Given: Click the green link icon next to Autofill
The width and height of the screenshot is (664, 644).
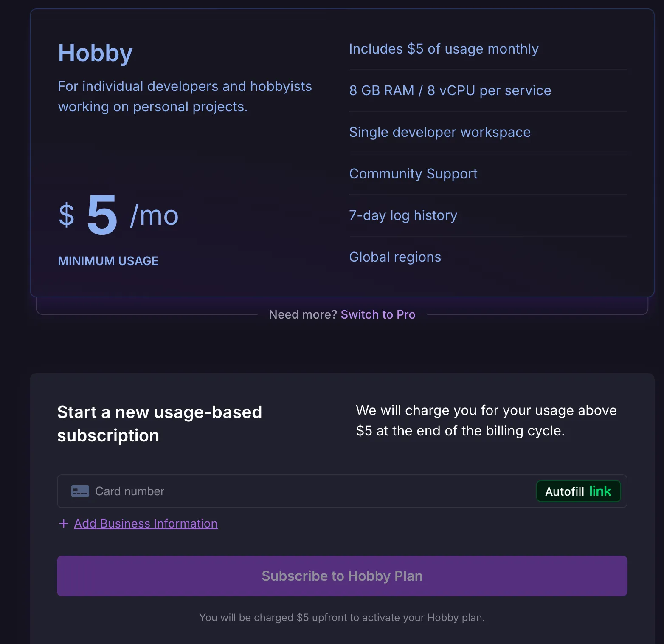Looking at the screenshot, I should pyautogui.click(x=601, y=491).
